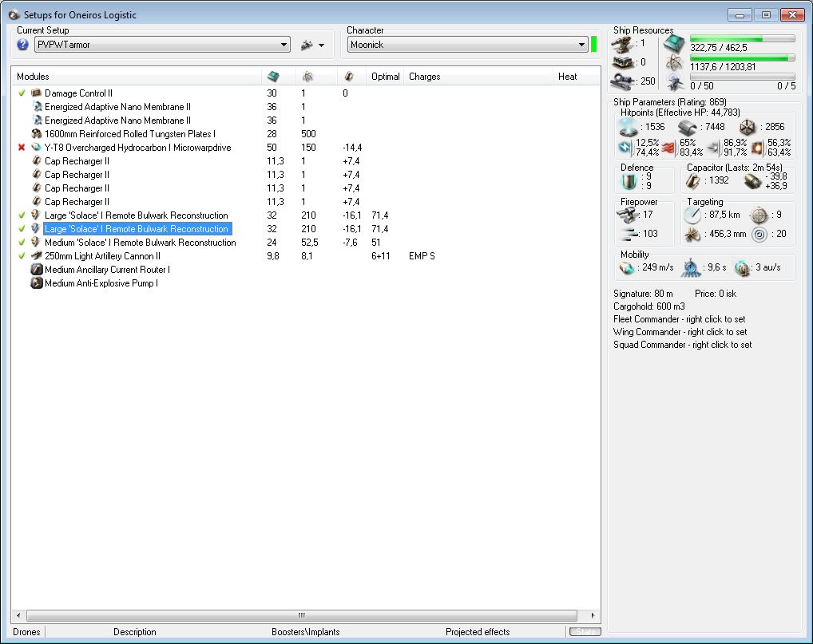The width and height of the screenshot is (813, 644).
Task: Click the speed icon showing 249 m/s
Action: click(x=627, y=268)
